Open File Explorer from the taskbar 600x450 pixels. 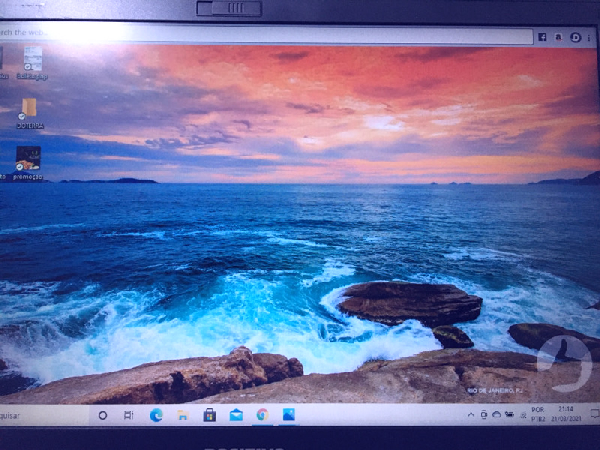183,414
